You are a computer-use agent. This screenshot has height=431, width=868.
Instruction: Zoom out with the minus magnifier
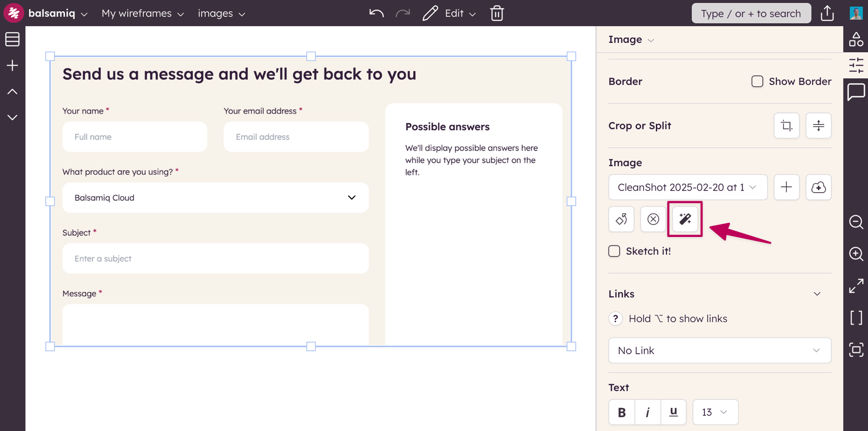pos(856,222)
